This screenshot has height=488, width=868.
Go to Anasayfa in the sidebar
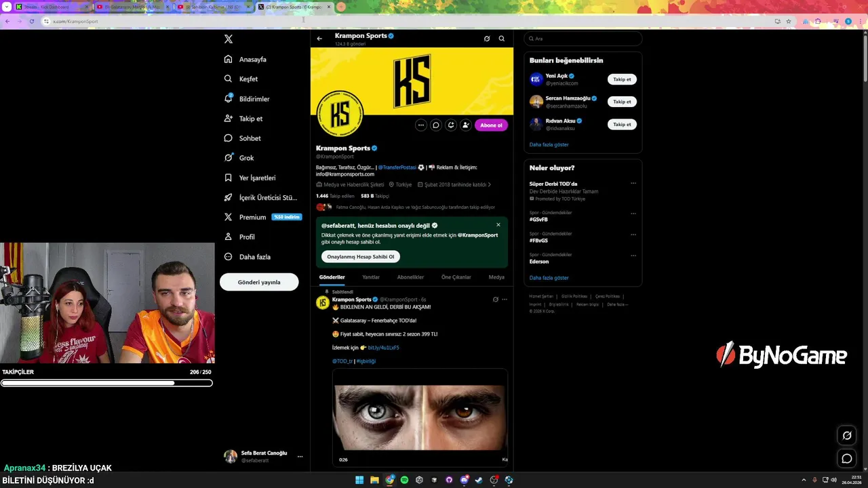(245, 60)
